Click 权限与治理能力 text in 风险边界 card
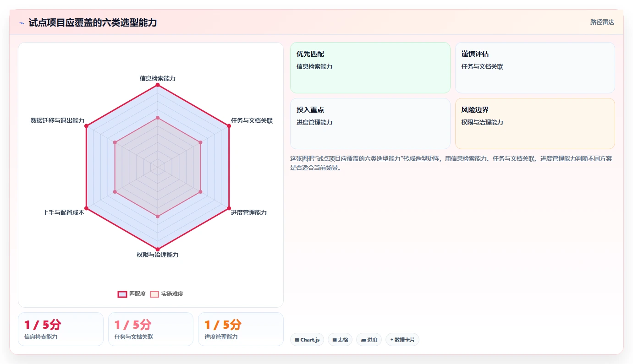The image size is (633, 364). pos(482,122)
